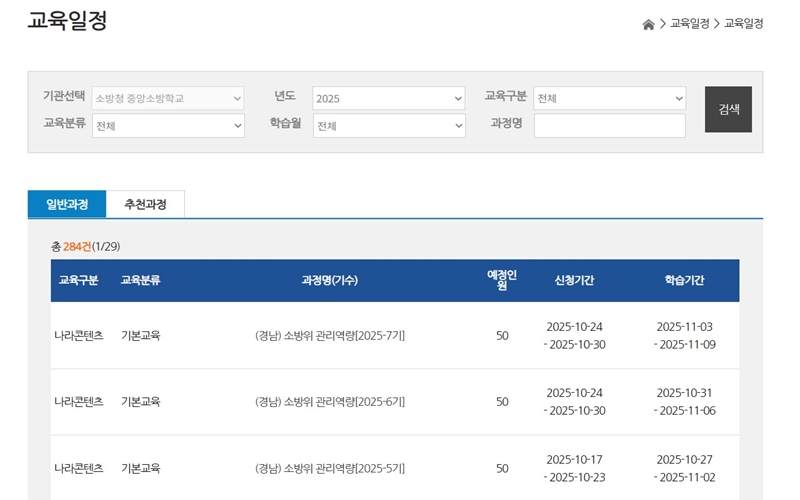Screen dimensions: 800x500
Task: Click 학습기간 2025-10-27 in 2025-5기 row
Action: (684, 460)
